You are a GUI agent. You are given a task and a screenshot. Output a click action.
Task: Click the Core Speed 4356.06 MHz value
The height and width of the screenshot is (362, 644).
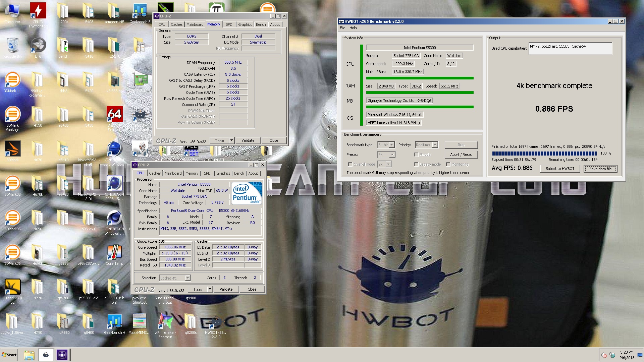coord(175,247)
